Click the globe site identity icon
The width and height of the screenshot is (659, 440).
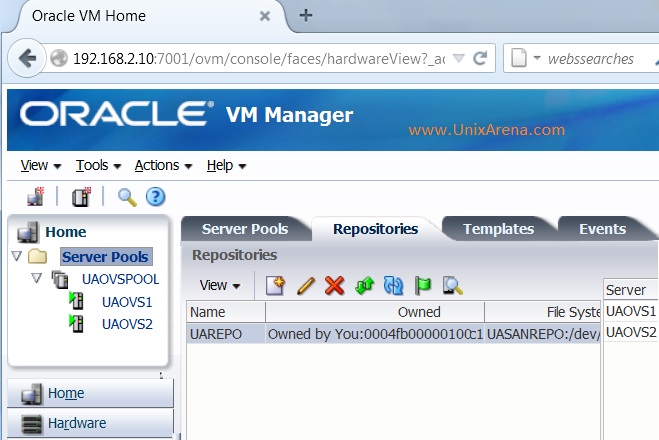click(59, 58)
